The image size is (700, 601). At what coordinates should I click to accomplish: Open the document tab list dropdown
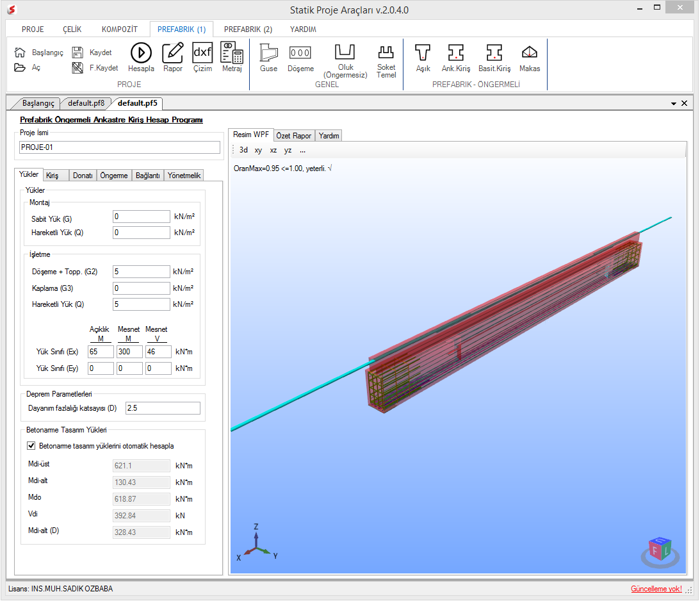(674, 104)
